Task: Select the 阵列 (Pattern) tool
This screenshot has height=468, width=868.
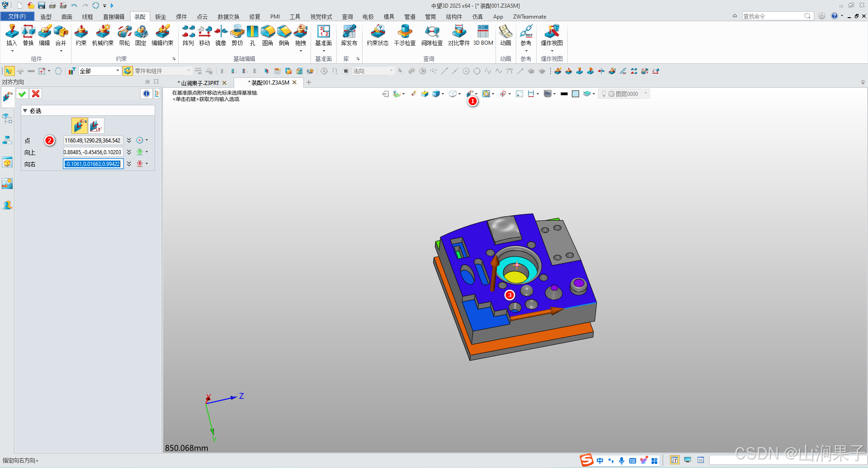Action: [x=188, y=36]
